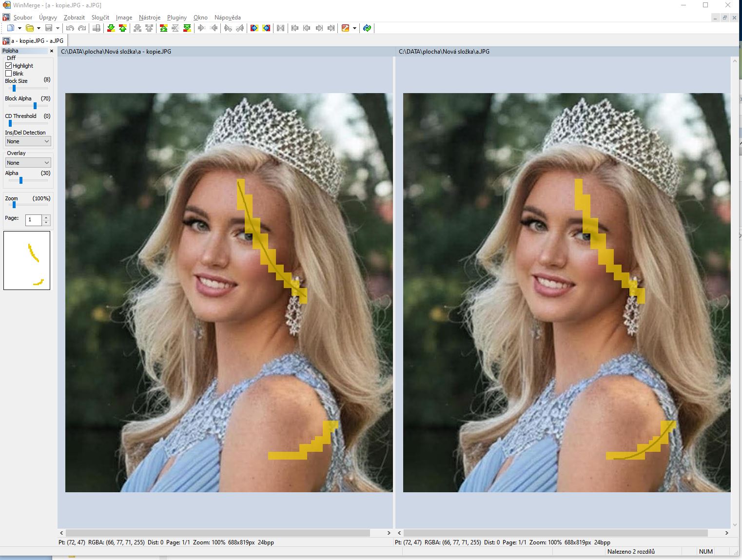Click the Next Difference toolbar icon

click(x=111, y=28)
